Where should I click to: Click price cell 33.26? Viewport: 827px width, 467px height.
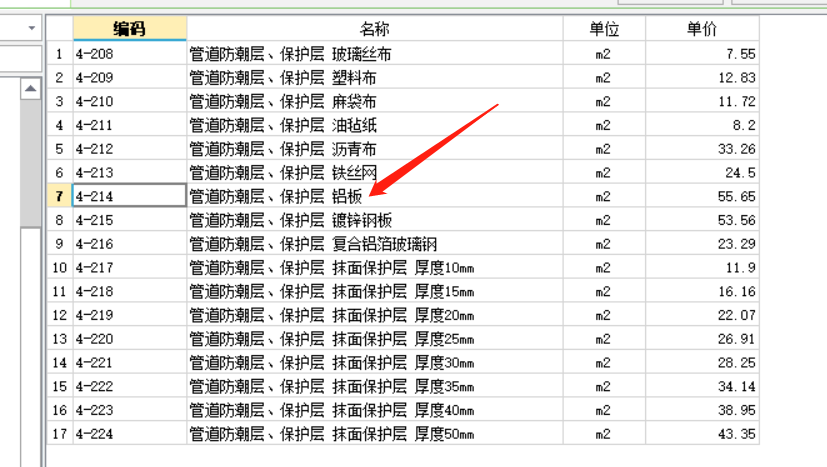[703, 149]
